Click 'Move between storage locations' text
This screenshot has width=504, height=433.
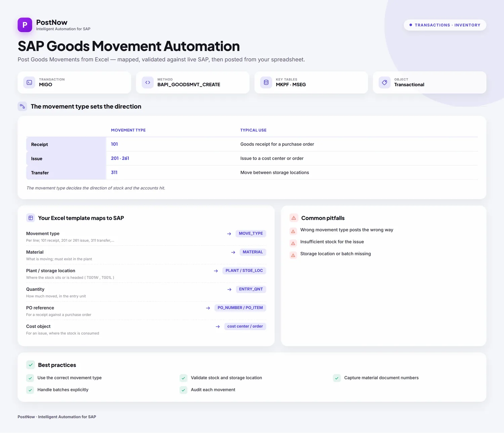tap(275, 173)
